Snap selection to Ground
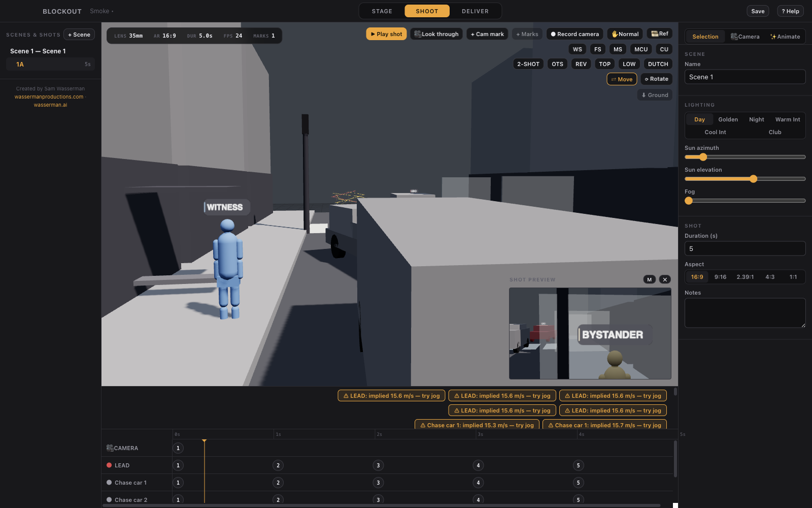 coord(655,95)
